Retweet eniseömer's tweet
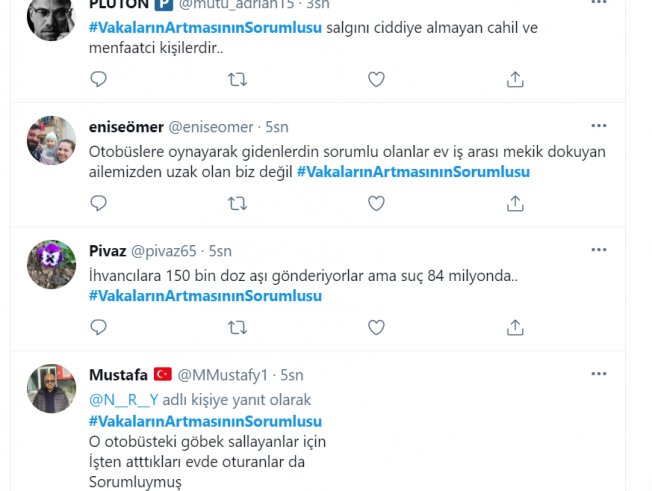 pos(237,203)
